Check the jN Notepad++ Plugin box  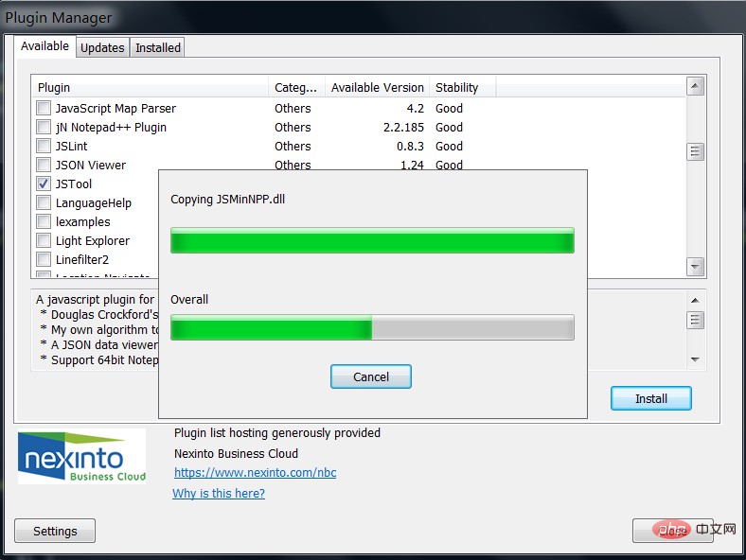coord(44,127)
